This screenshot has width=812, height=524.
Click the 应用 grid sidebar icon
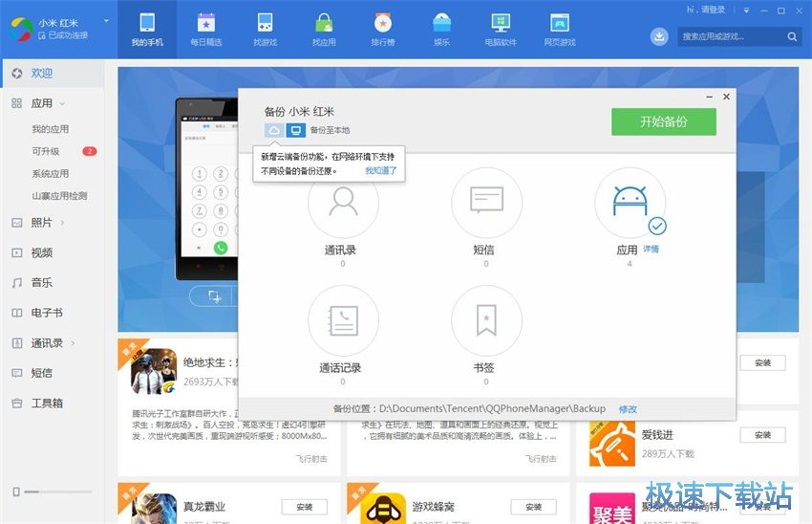(x=17, y=103)
